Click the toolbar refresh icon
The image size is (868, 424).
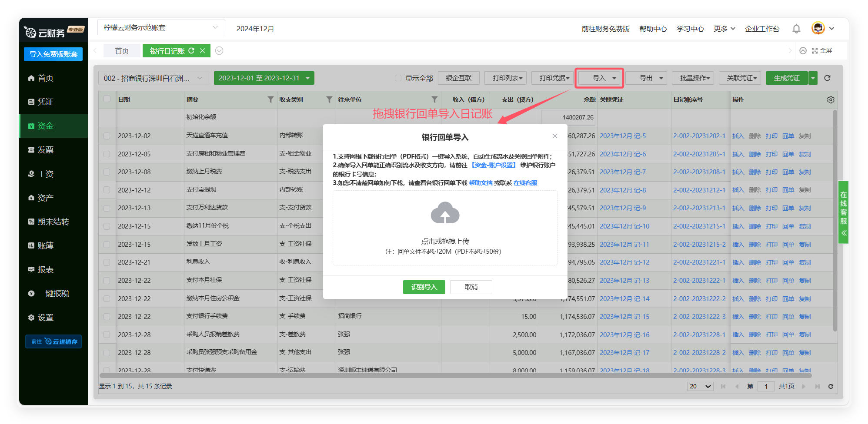[827, 78]
